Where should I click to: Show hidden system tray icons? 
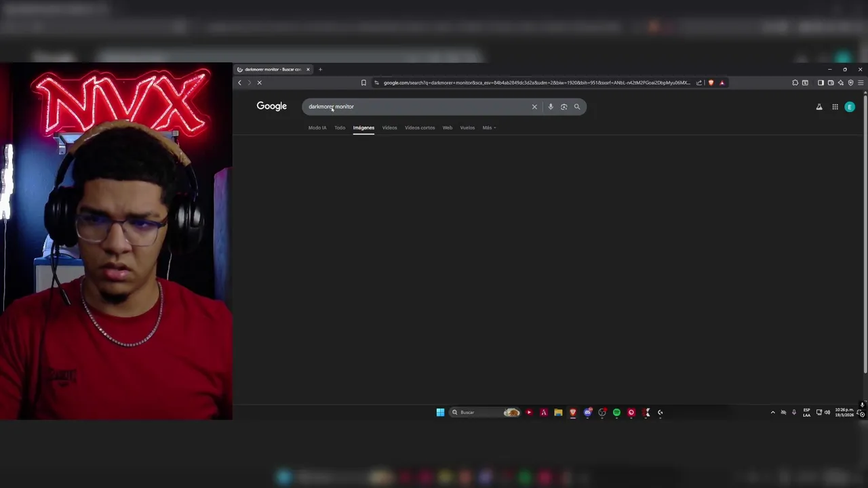(x=772, y=412)
